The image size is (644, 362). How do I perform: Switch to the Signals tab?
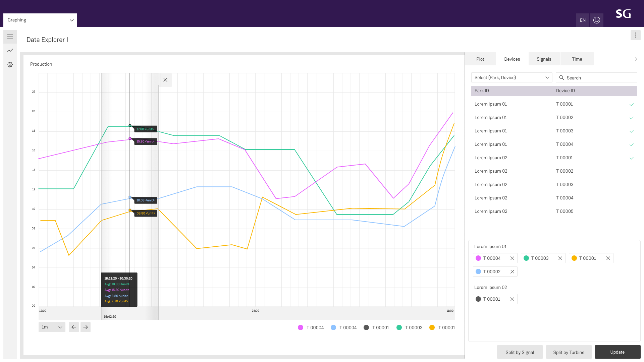pyautogui.click(x=544, y=59)
